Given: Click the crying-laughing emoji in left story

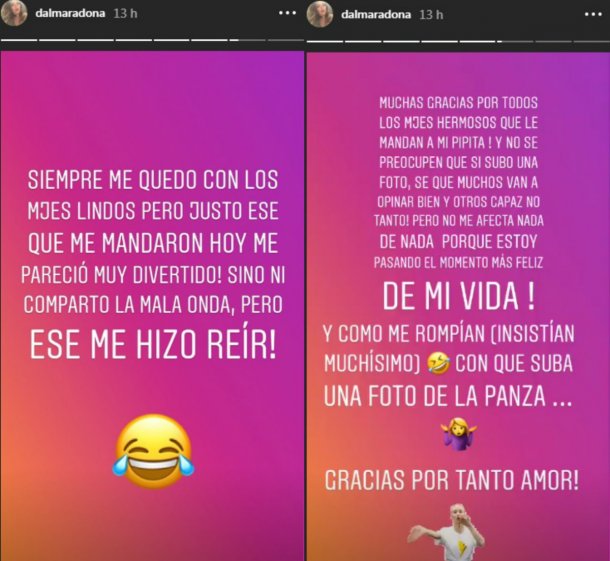Looking at the screenshot, I should point(153,451).
